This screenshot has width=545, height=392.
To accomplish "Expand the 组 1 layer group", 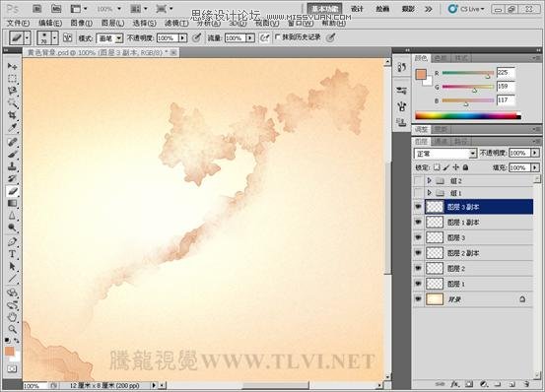I will pos(430,193).
